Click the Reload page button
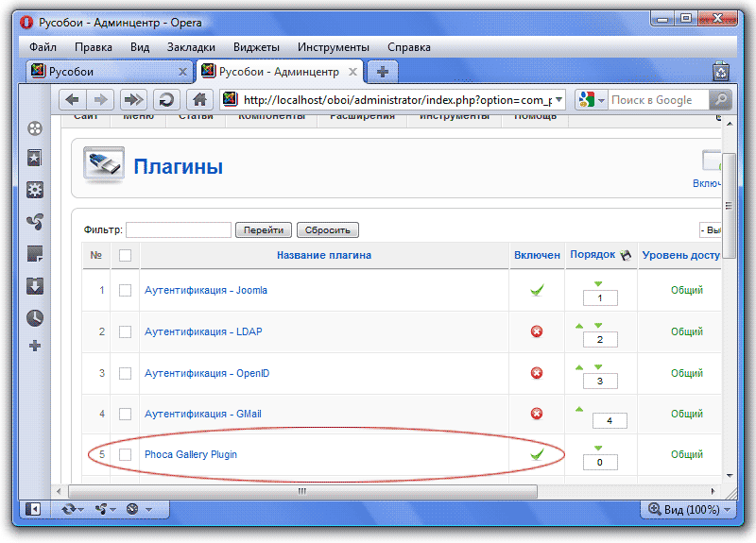The image size is (756, 543). (x=166, y=100)
